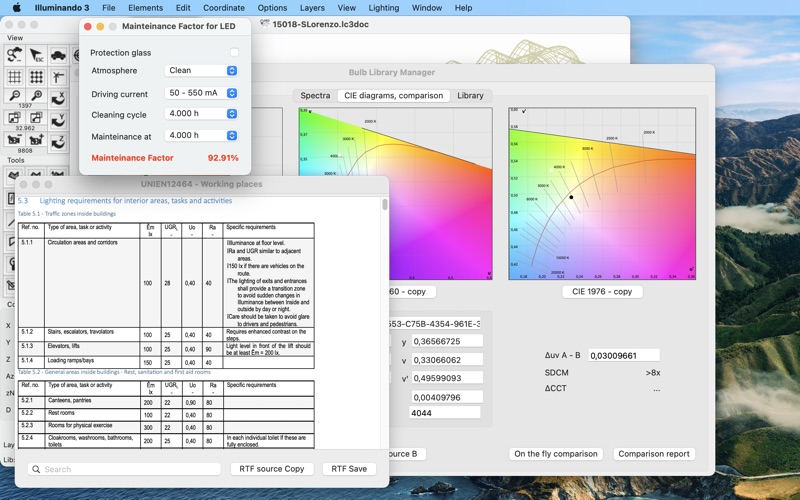Screen dimensions: 800x500
Task: Click the CIE 1976 chromaticity diagram
Action: pyautogui.click(x=602, y=193)
